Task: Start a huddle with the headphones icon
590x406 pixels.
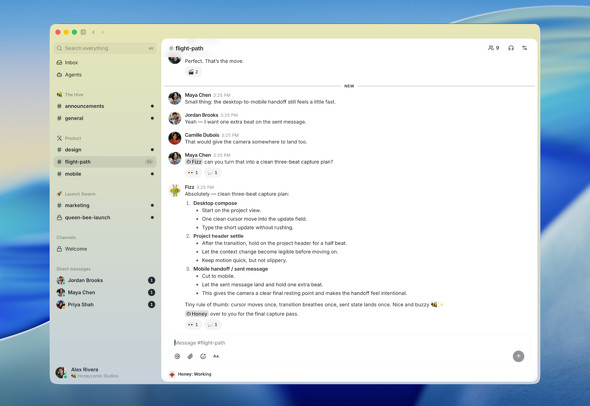Action: (x=511, y=48)
